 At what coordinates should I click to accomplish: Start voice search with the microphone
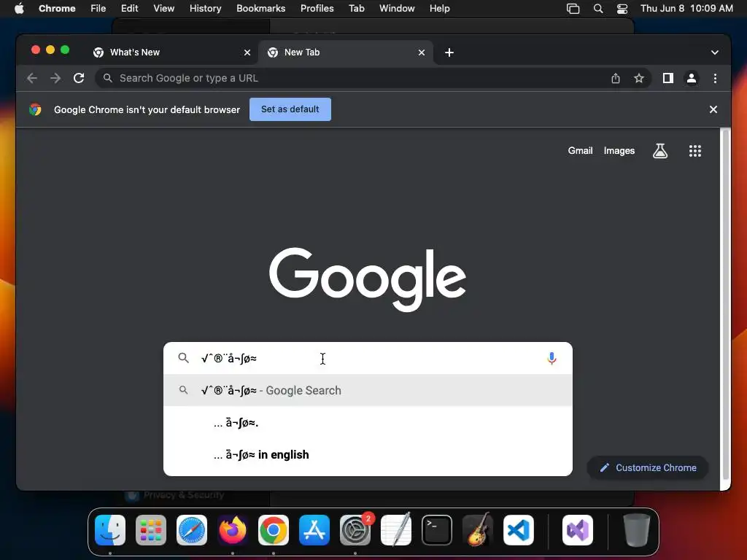[x=551, y=358]
